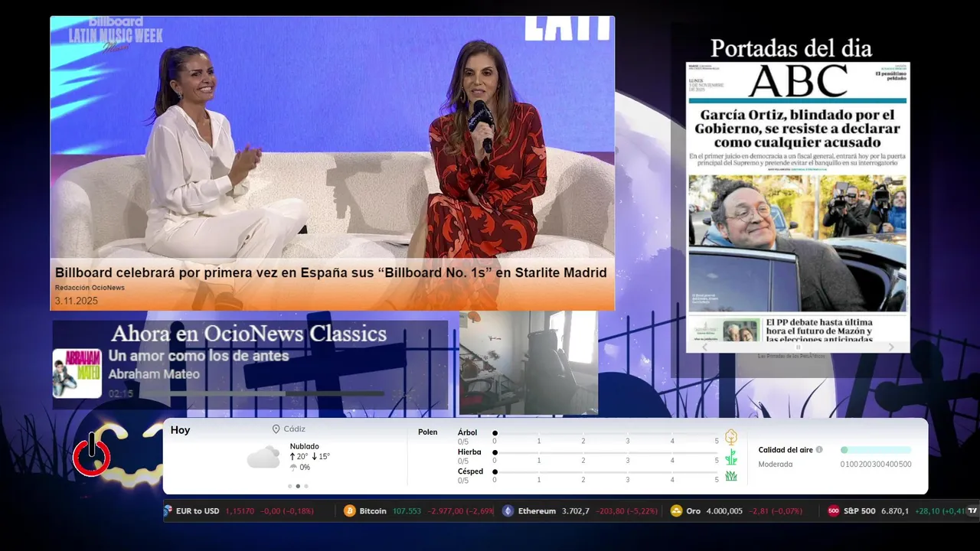
Task: Click the article date 3.11.2025
Action: click(x=77, y=301)
